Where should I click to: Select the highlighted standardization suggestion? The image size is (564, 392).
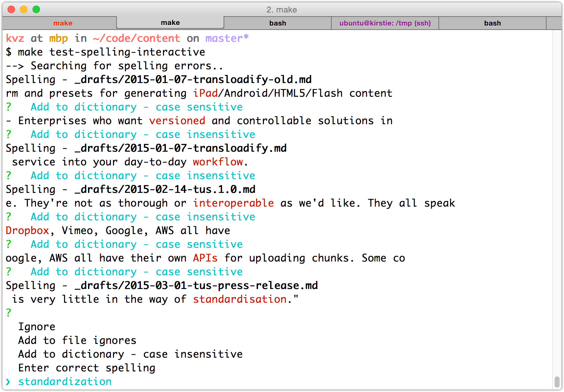(x=65, y=381)
